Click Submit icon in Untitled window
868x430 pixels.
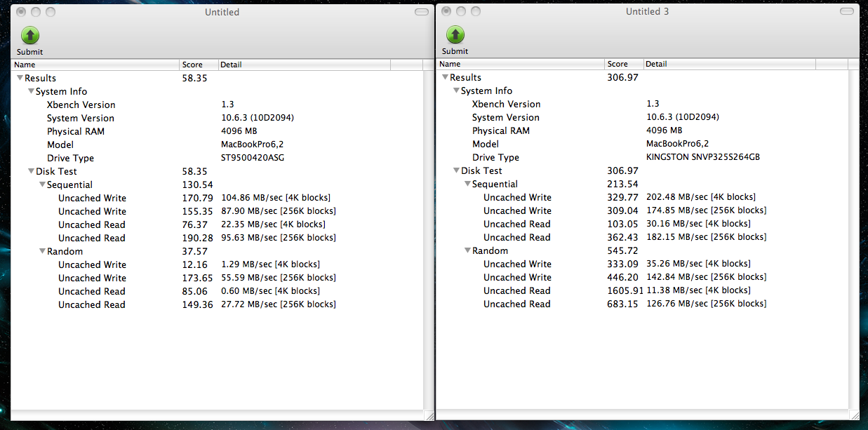click(30, 36)
